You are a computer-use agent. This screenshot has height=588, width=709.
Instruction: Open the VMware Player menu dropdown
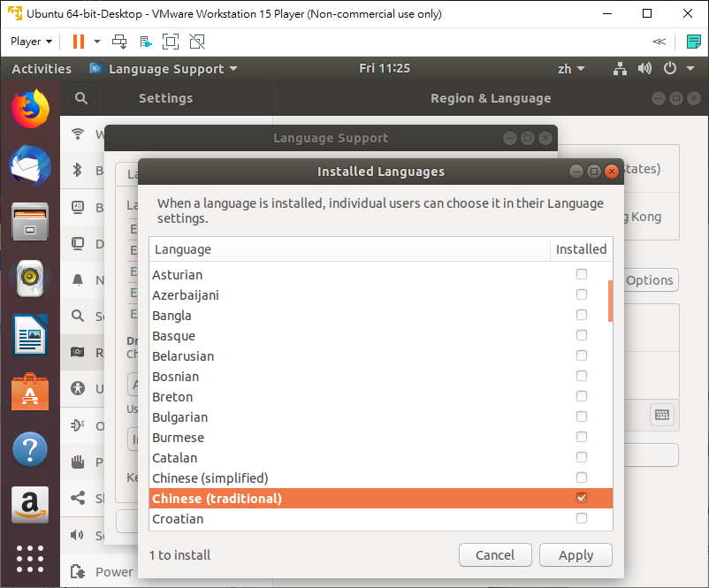(x=31, y=42)
